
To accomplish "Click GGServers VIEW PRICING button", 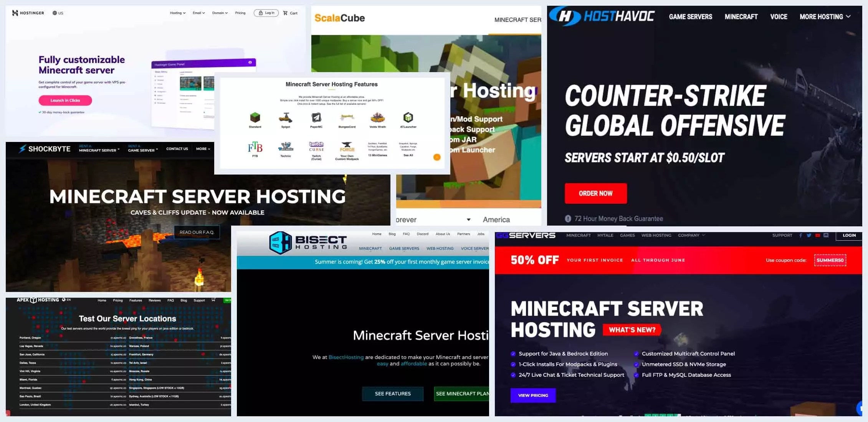I will click(533, 395).
